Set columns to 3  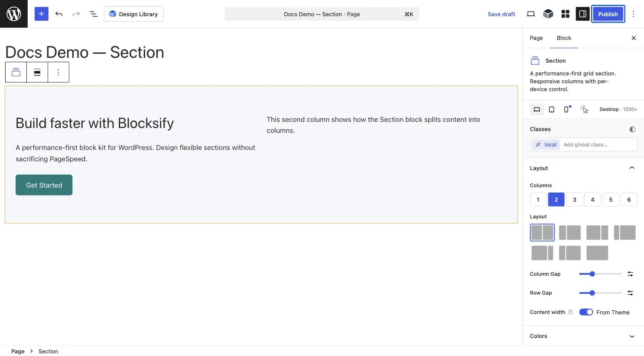coord(574,199)
